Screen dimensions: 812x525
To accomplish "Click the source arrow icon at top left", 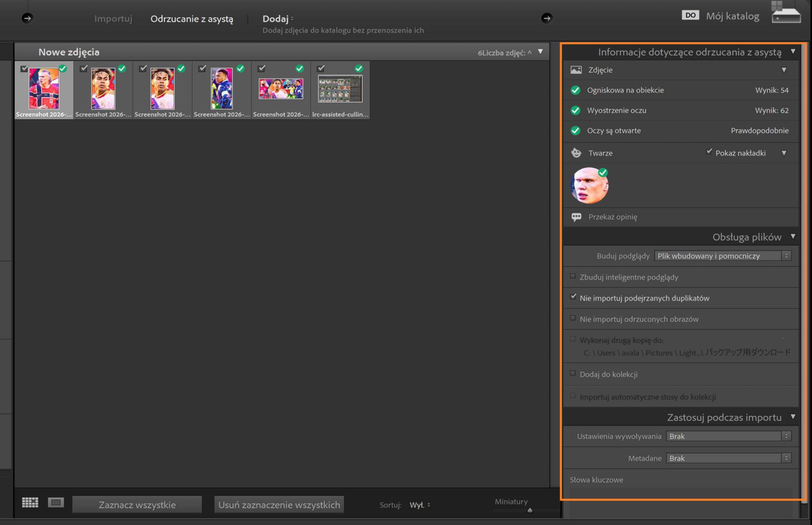I will (x=27, y=18).
